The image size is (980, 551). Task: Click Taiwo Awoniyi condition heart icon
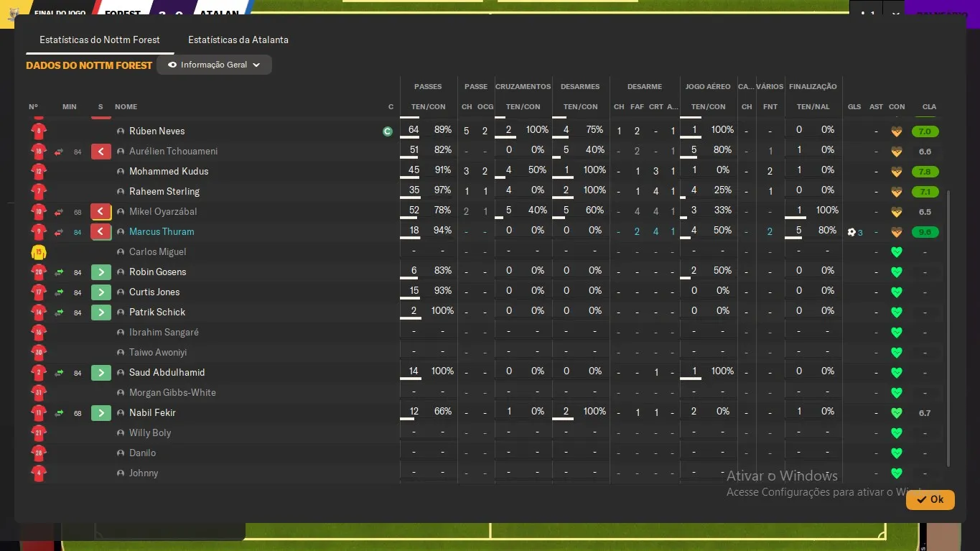coord(896,353)
